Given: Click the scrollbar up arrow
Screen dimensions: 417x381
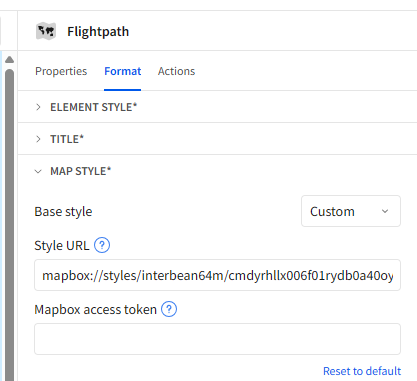Looking at the screenshot, I should click(10, 60).
